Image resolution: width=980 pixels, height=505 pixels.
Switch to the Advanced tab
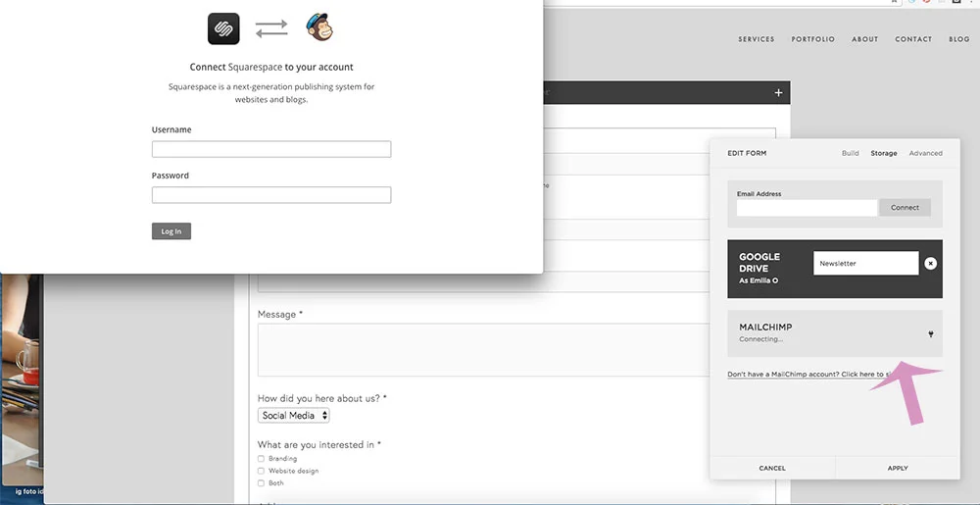point(926,153)
